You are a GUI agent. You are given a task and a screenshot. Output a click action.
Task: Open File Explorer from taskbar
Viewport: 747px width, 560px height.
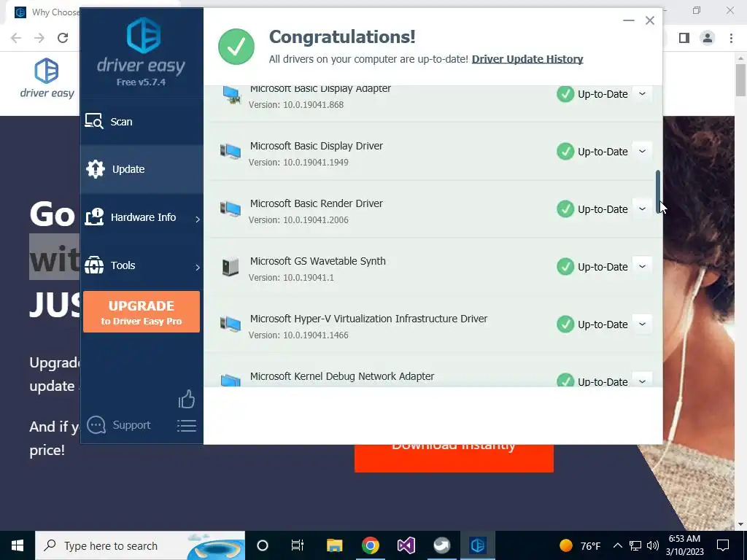tap(334, 545)
